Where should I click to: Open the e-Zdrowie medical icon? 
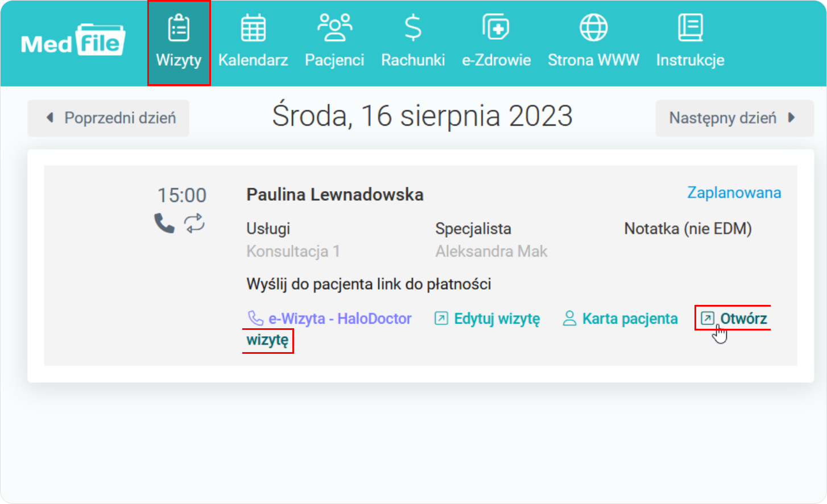point(496,28)
